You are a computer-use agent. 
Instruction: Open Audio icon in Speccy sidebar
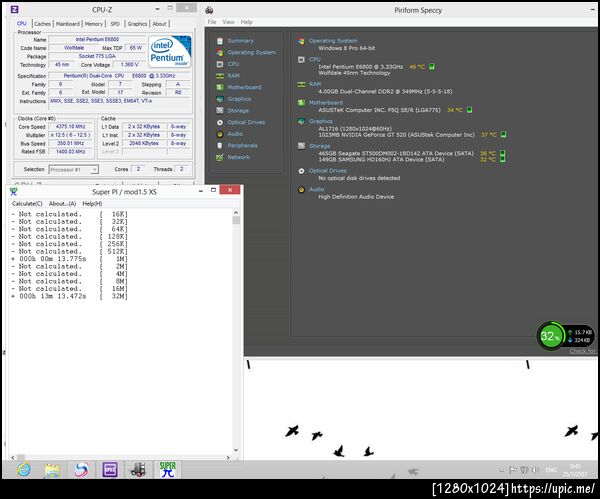pos(220,134)
